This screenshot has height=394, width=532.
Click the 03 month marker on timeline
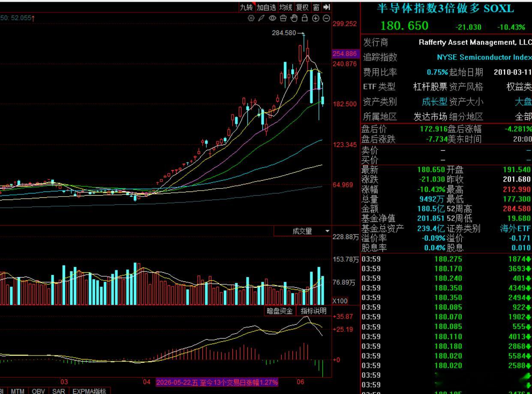64,382
